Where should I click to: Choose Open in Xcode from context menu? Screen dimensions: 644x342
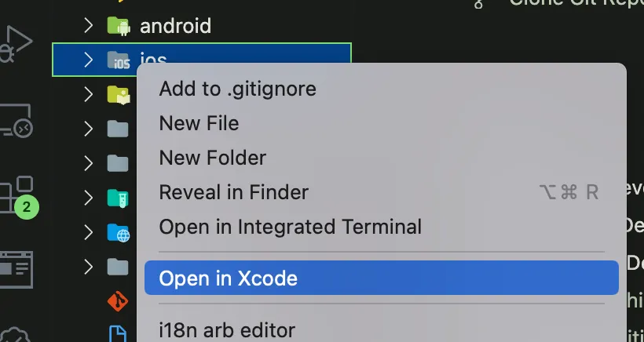[x=382, y=278]
